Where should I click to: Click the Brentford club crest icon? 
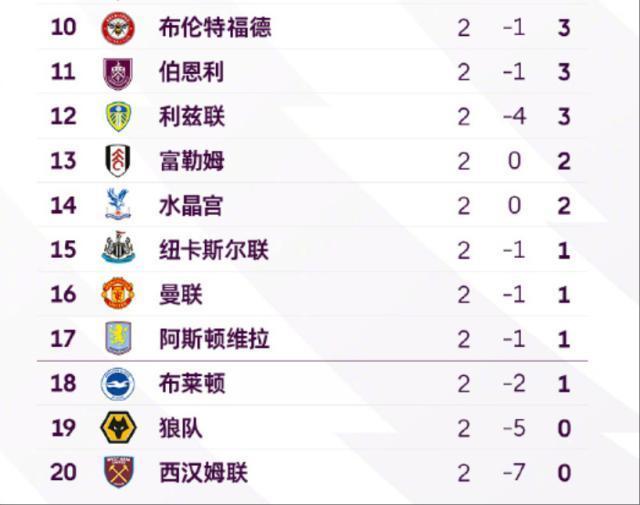pyautogui.click(x=118, y=27)
